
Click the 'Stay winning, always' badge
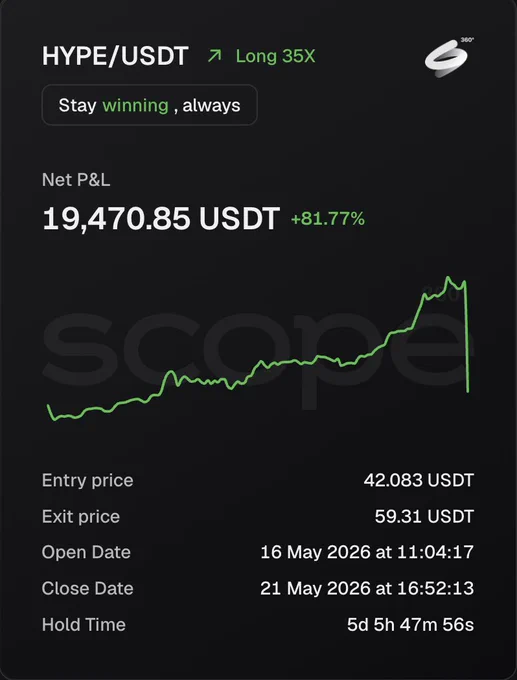click(x=150, y=105)
